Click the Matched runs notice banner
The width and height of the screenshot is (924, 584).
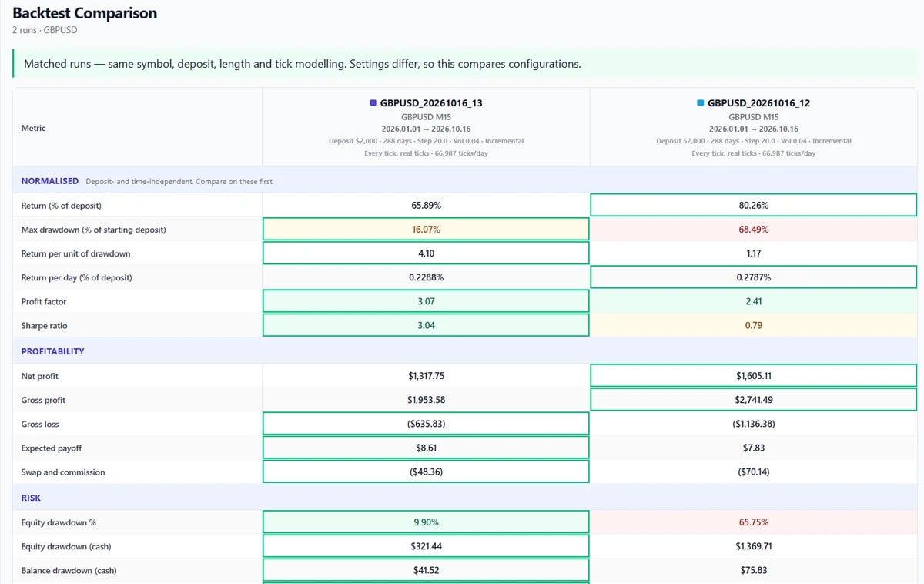pyautogui.click(x=465, y=64)
